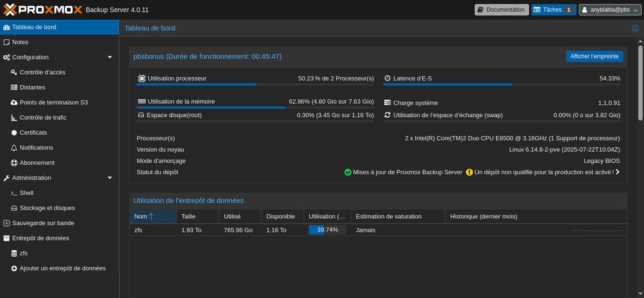The width and height of the screenshot is (644, 298).
Task: Click the Configuration gears icon
Action: click(6, 57)
